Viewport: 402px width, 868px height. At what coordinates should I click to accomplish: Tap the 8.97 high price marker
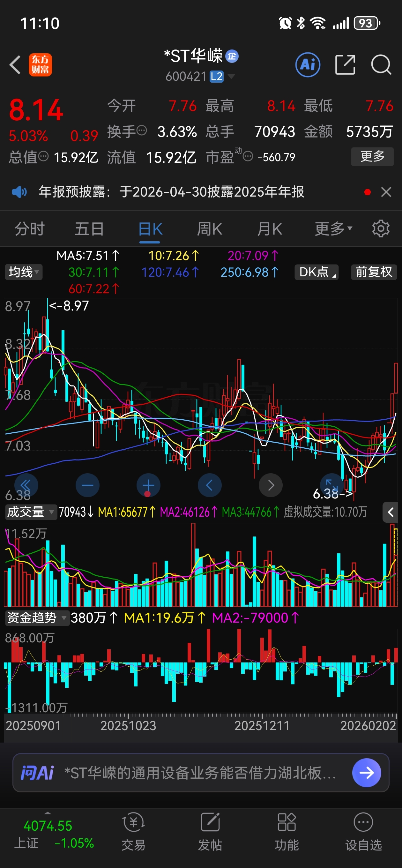click(x=69, y=306)
